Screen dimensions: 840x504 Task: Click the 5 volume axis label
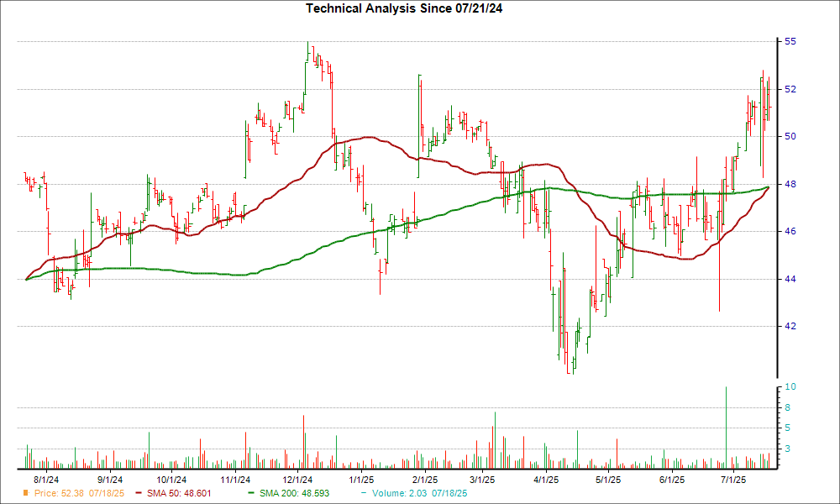click(788, 428)
